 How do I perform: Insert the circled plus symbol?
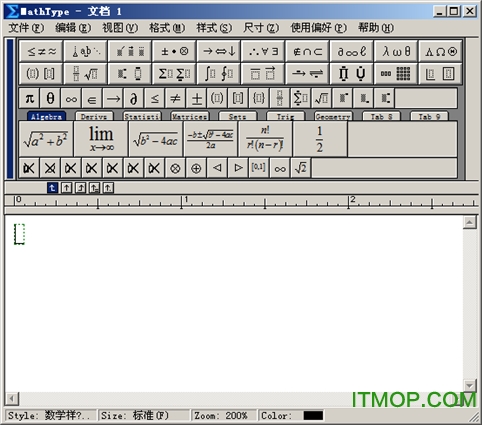tap(196, 168)
